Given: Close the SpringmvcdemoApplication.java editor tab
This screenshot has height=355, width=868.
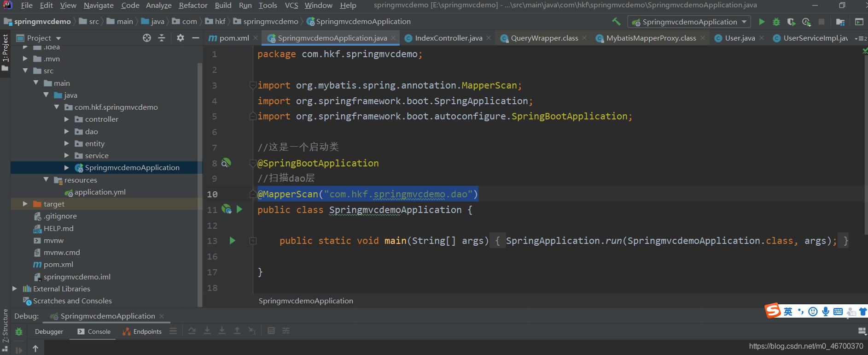Looking at the screenshot, I should [393, 38].
